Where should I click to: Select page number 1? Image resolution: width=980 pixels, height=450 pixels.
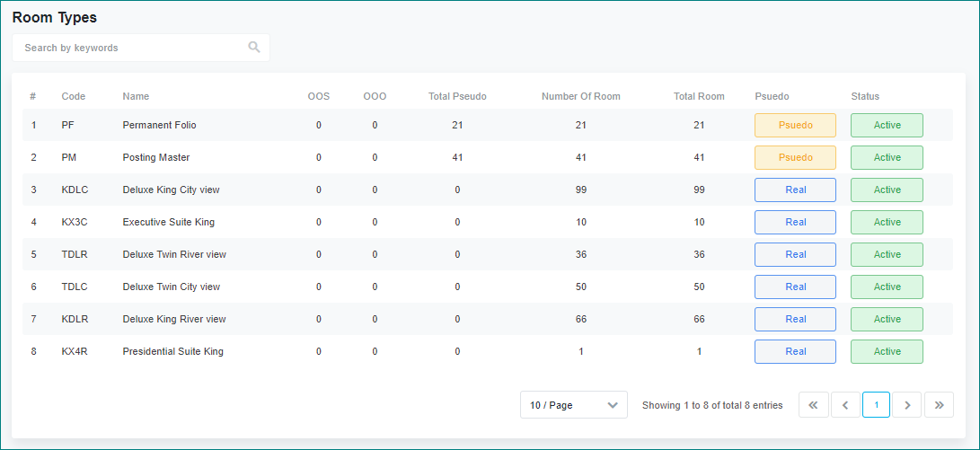(876, 405)
